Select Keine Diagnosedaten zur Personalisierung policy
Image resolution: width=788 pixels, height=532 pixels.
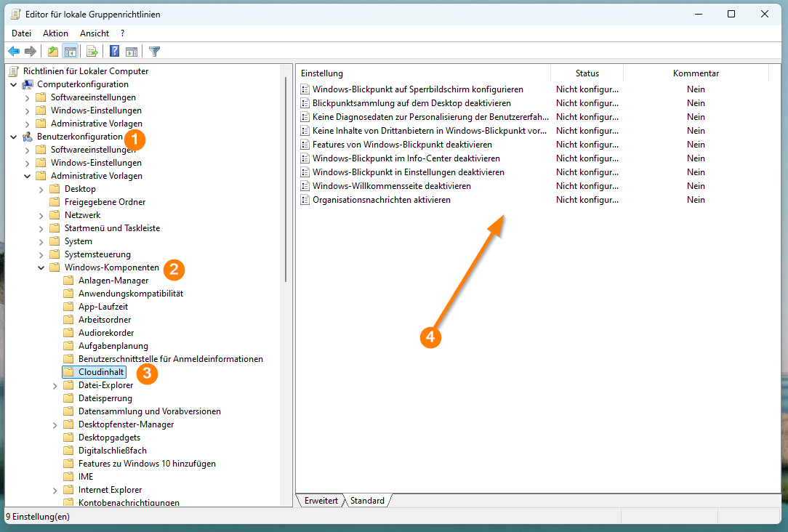pyautogui.click(x=430, y=117)
